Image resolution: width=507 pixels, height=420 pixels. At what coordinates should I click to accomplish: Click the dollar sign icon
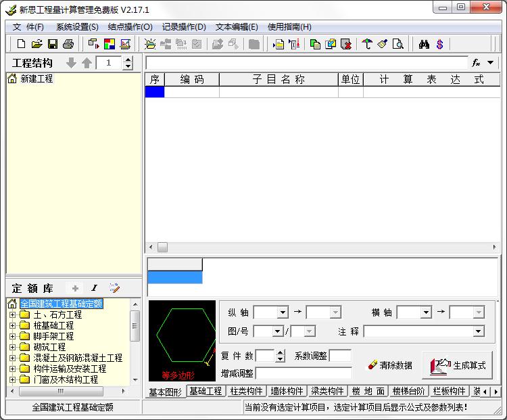click(439, 45)
